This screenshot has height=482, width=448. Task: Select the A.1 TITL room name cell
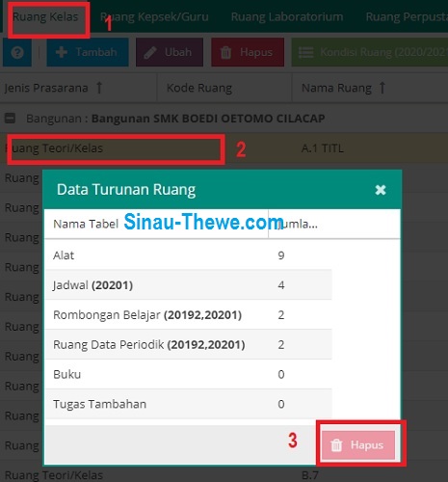[323, 148]
